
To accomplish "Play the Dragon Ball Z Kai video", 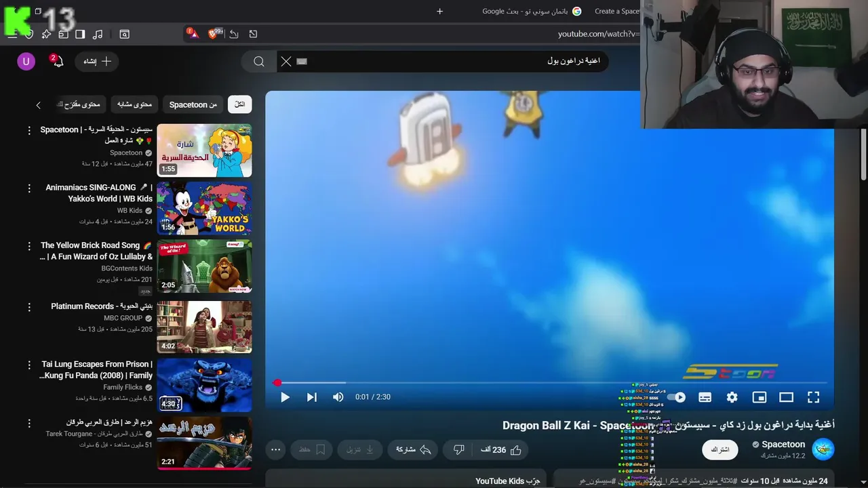I will (x=285, y=397).
